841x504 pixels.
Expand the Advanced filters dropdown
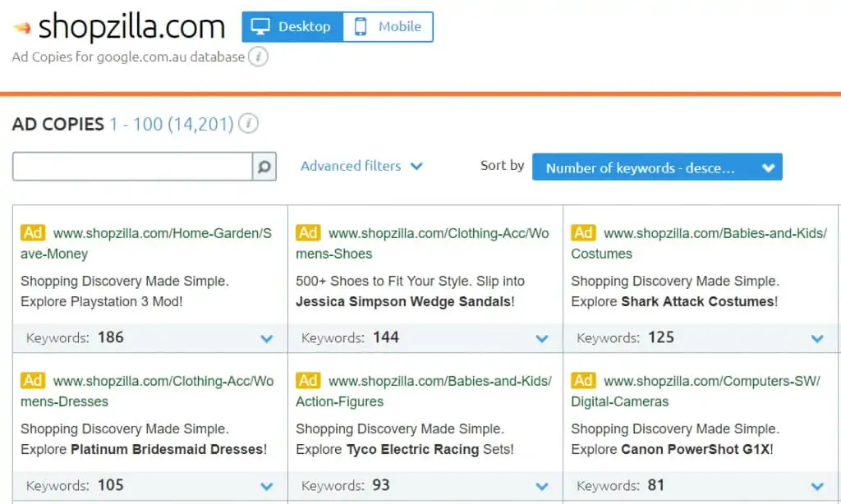click(x=361, y=166)
